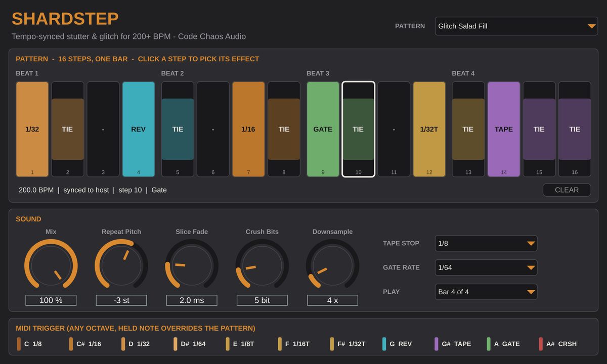Select step 14 TAPE effect
This screenshot has width=607, height=364.
pos(504,129)
